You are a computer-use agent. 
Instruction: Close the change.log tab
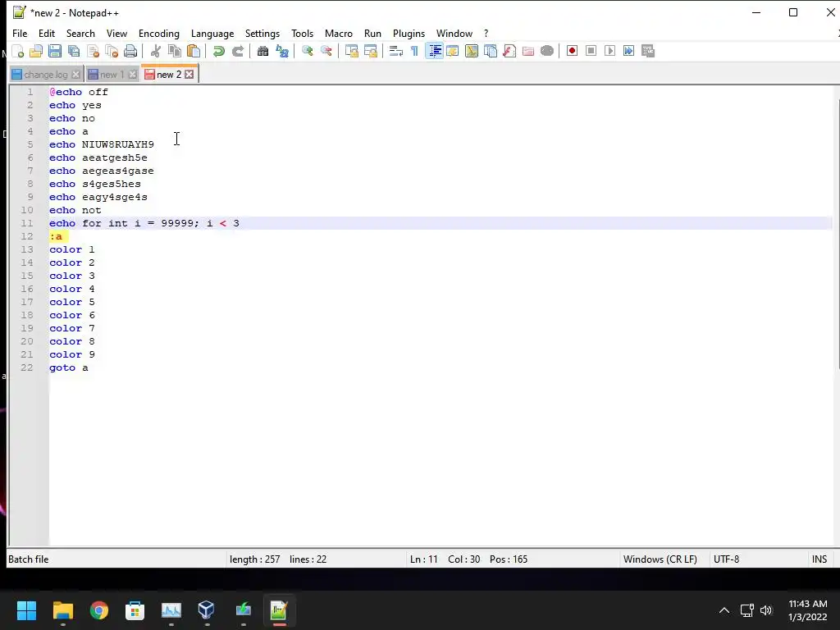click(76, 75)
